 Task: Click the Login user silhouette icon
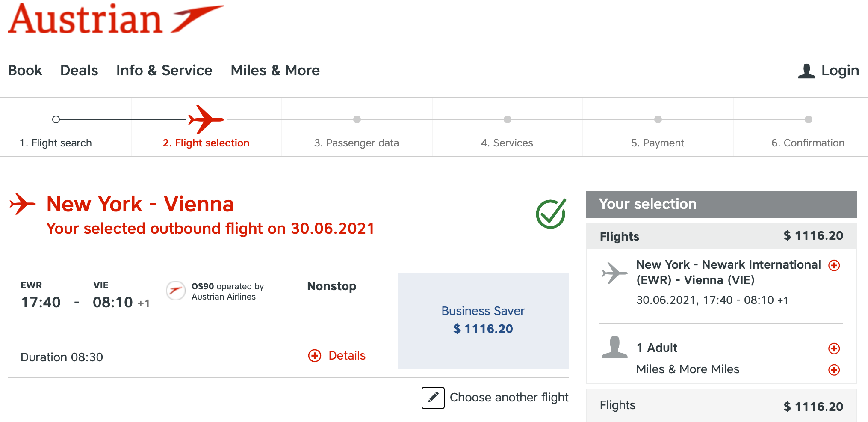pyautogui.click(x=806, y=71)
